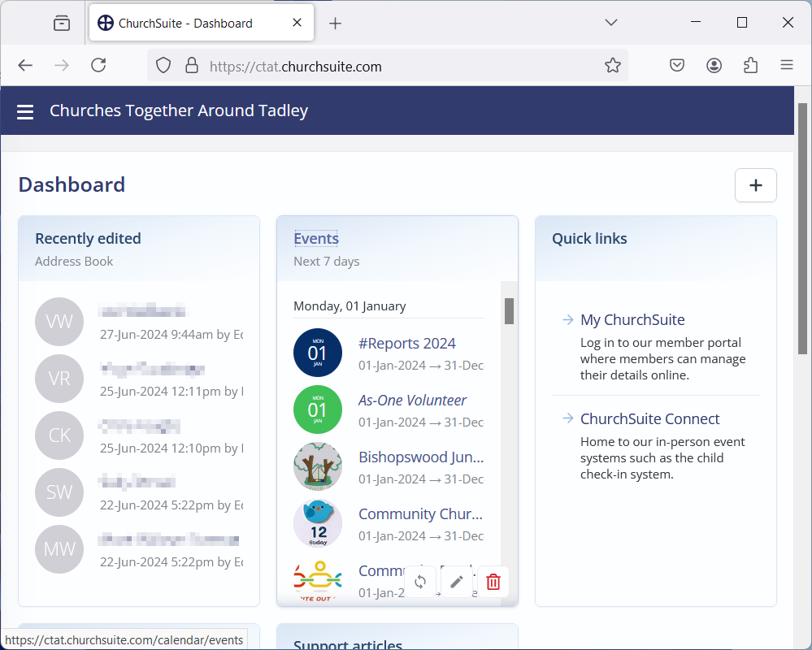Open the Community Chur... event

click(420, 514)
